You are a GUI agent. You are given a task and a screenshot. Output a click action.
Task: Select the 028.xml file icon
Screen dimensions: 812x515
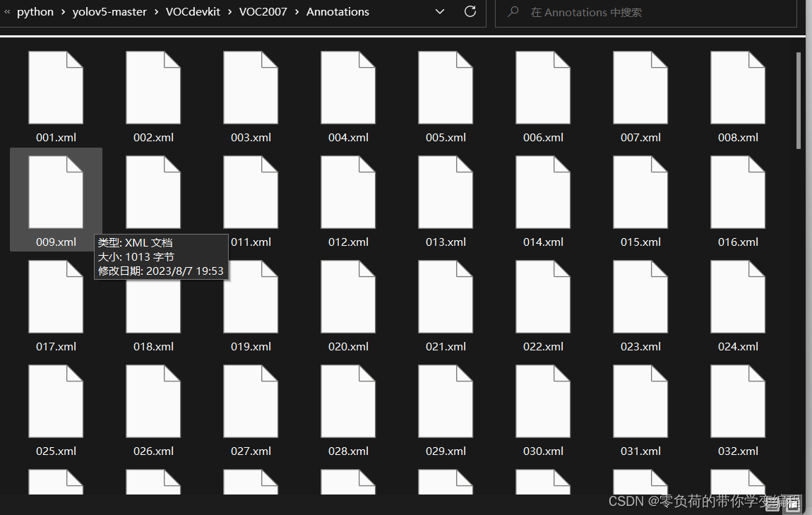click(x=348, y=401)
